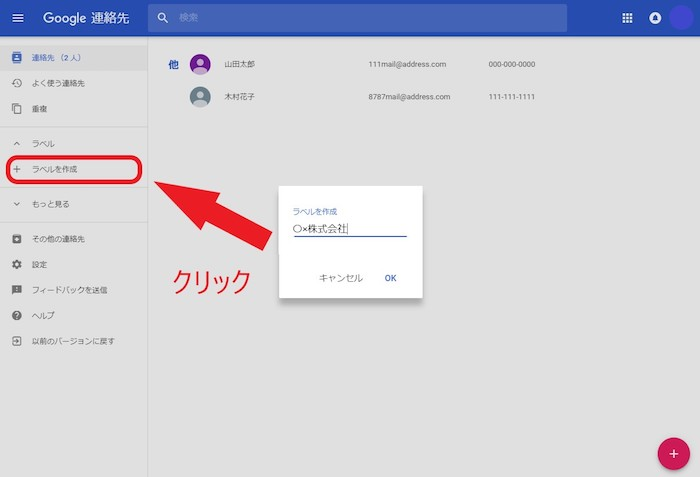
Task: Click the Google 連絡先 logo
Action: [x=86, y=18]
